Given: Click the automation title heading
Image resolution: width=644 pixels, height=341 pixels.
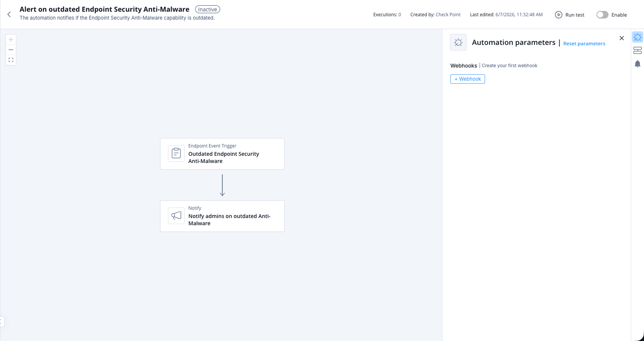Looking at the screenshot, I should click(104, 9).
